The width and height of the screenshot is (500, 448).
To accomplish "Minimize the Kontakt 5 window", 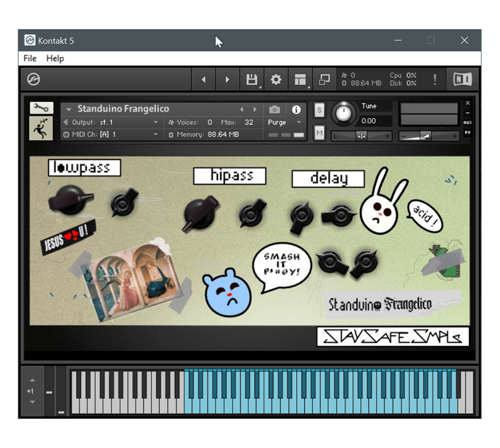I will click(x=398, y=40).
